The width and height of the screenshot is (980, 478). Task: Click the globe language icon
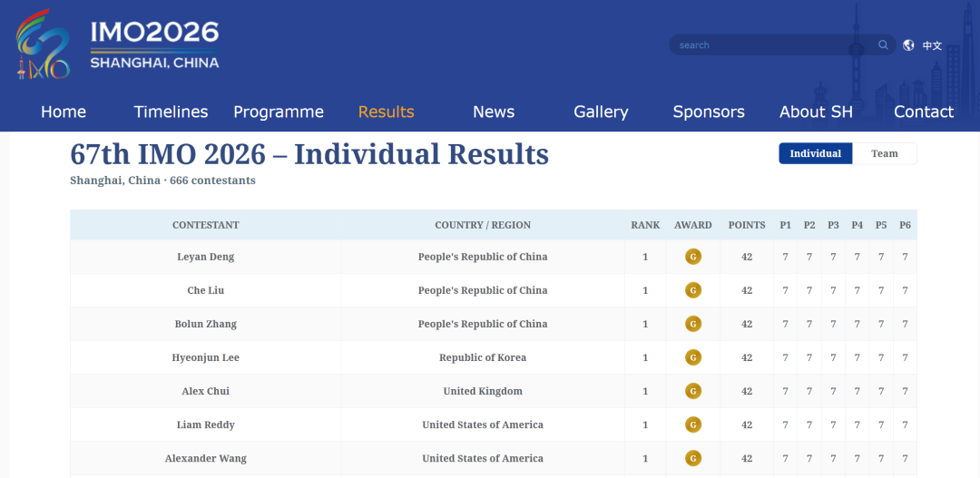[x=908, y=45]
